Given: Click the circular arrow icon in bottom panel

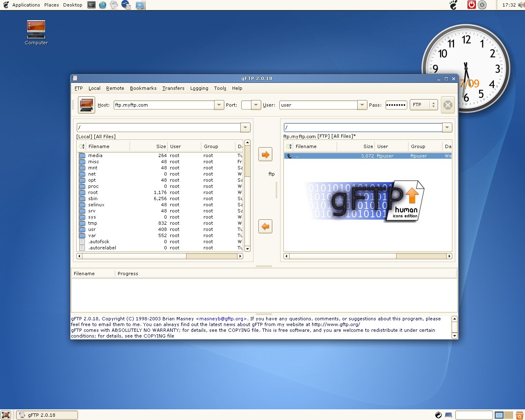Looking at the screenshot, I should pos(438,415).
